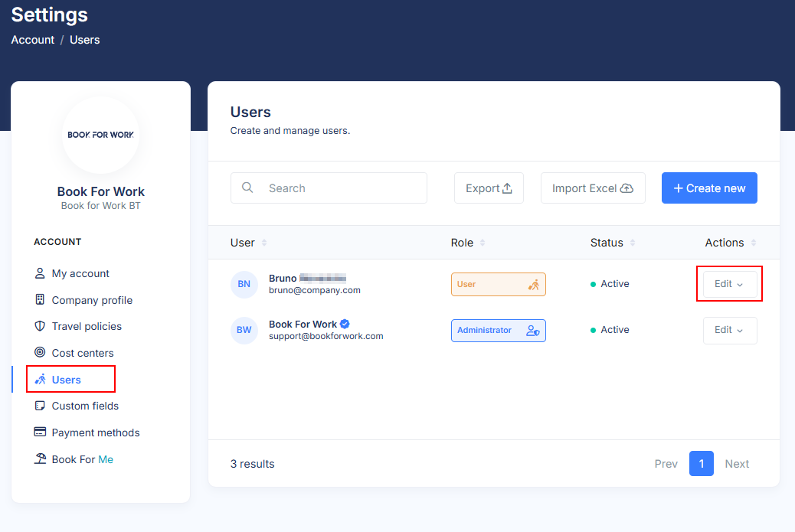Image resolution: width=795 pixels, height=532 pixels.
Task: Click Import Excel button
Action: pos(593,188)
